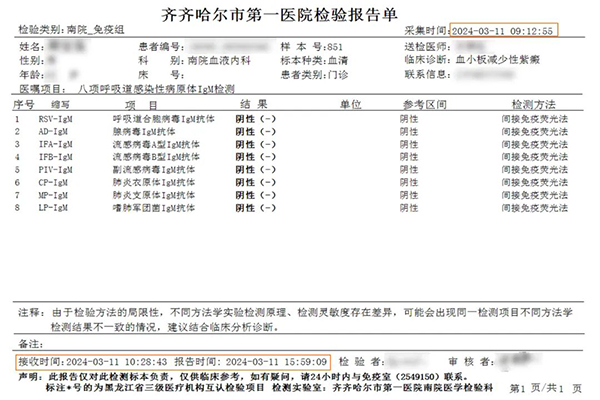Click the lab name 齐齐哈尔市第一医院南院医学检验科

pyautogui.click(x=412, y=387)
